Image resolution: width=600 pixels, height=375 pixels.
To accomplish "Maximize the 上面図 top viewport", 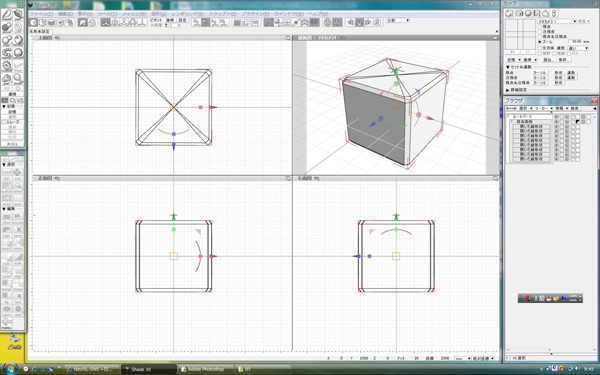I will pyautogui.click(x=288, y=38).
